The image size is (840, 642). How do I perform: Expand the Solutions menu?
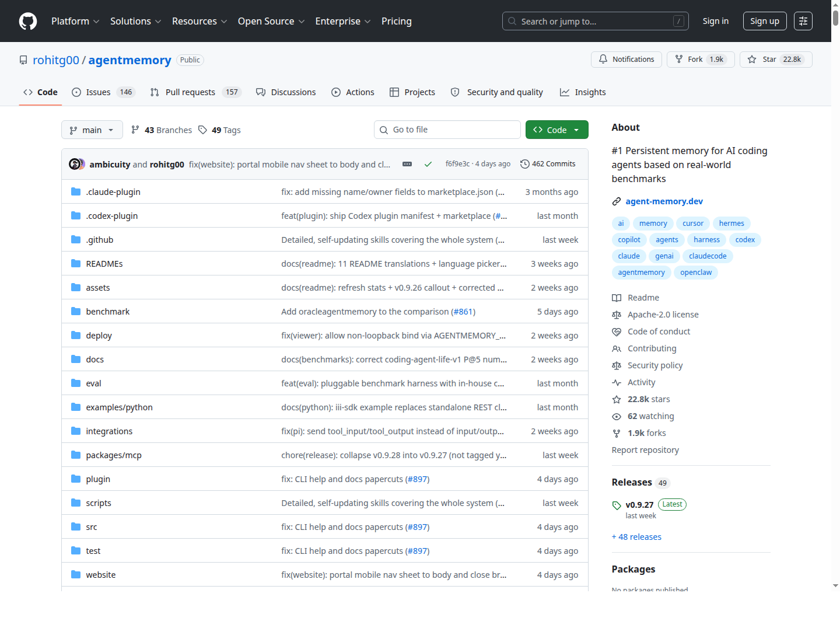(x=135, y=21)
